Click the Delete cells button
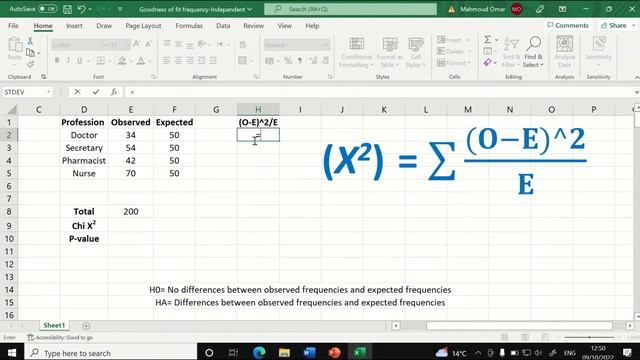640x360 pixels. [x=453, y=51]
